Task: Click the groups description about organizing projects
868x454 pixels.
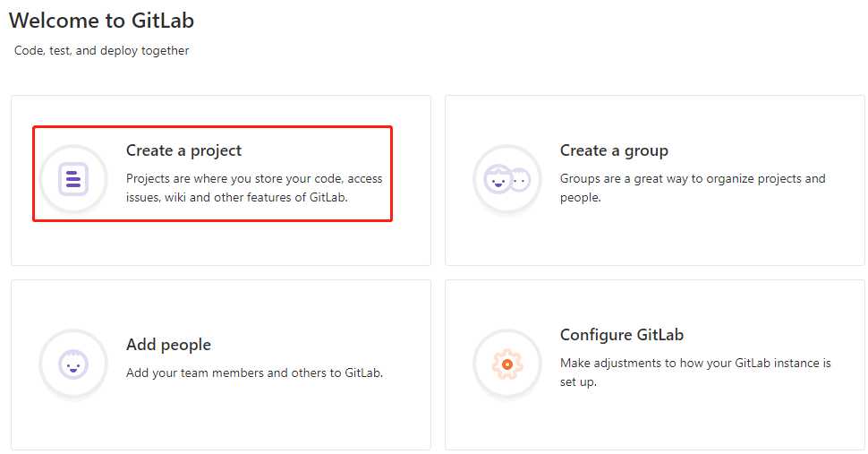Action: 692,187
